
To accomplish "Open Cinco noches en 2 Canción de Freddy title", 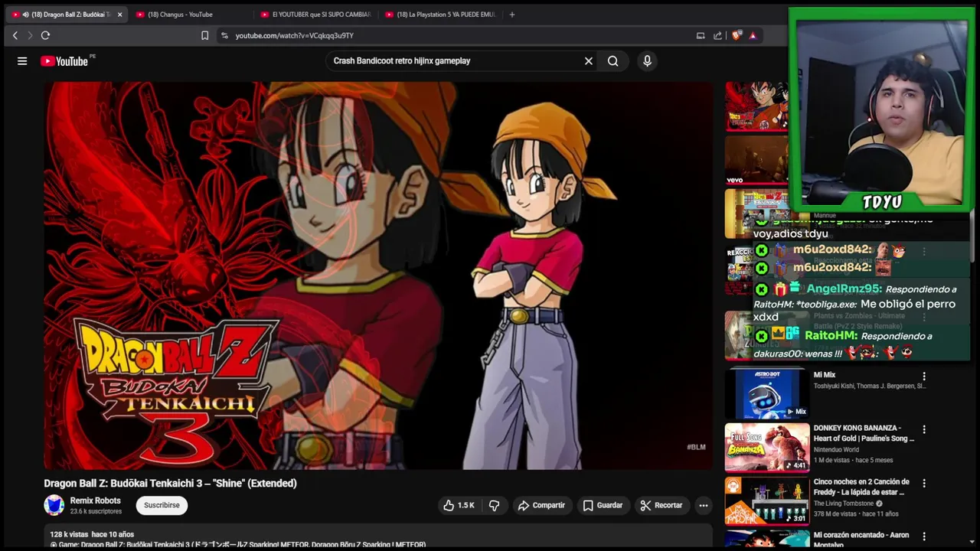I will click(861, 487).
